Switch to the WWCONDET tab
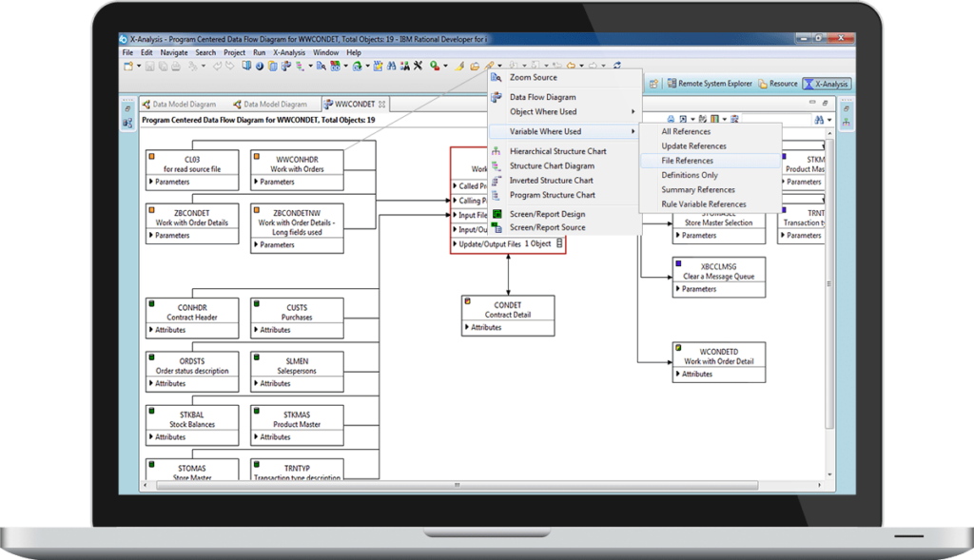 point(355,104)
